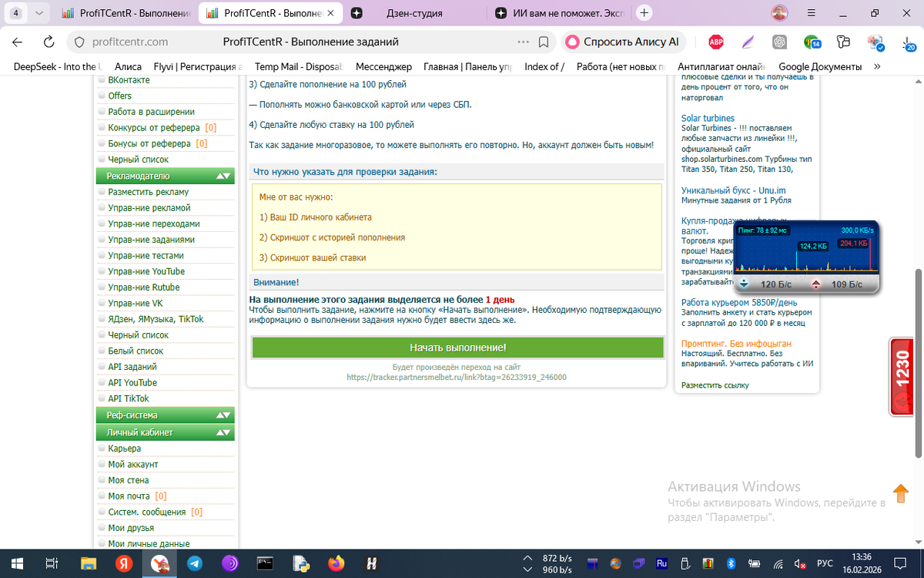Go back with the browser back arrow
Image resolution: width=924 pixels, height=578 pixels.
17,42
